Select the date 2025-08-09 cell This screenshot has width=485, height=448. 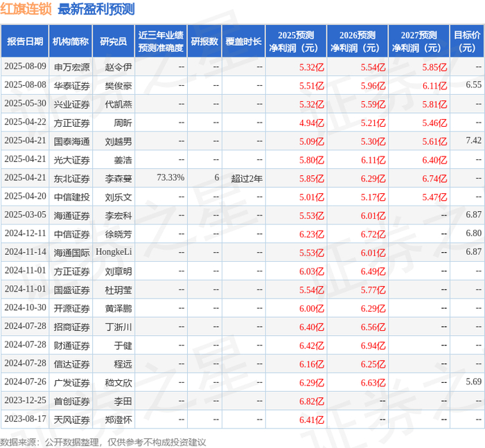pos(25,66)
